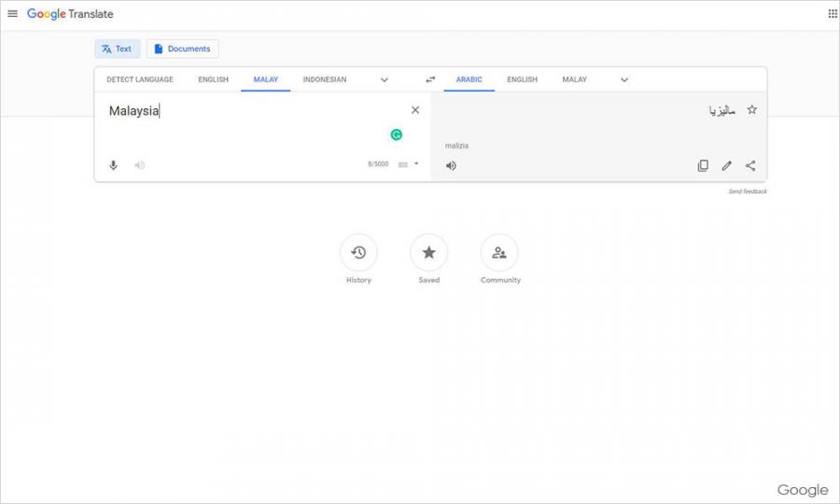
Task: Select Detect Language as source
Action: point(140,80)
